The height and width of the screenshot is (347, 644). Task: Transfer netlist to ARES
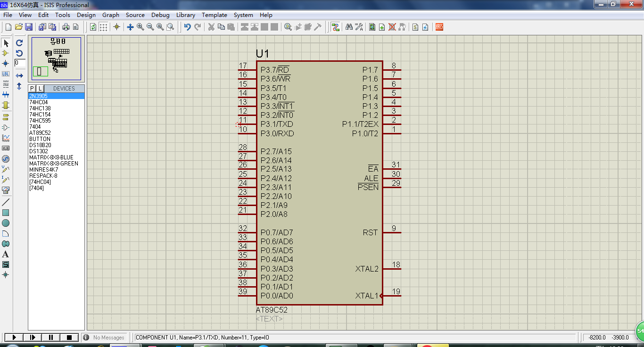(439, 27)
